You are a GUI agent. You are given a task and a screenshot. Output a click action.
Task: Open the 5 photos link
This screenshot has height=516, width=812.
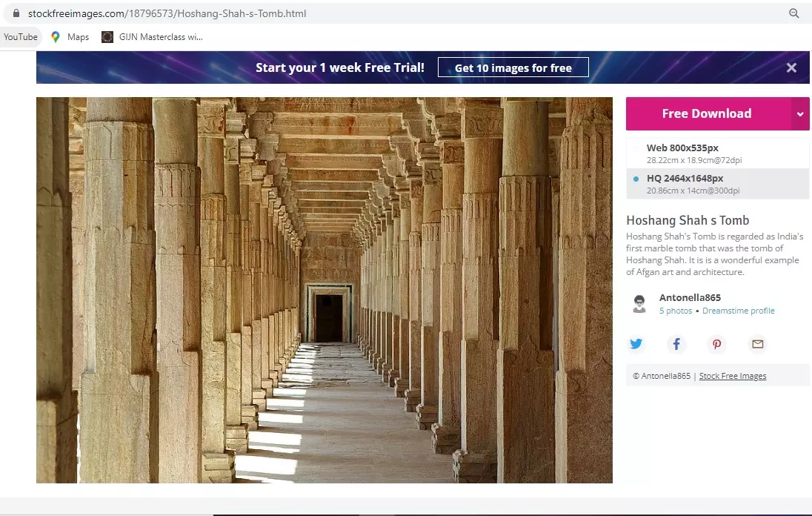pos(675,311)
